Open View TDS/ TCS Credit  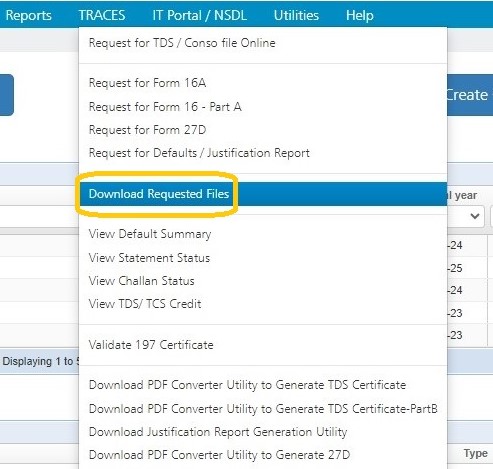coord(263,304)
